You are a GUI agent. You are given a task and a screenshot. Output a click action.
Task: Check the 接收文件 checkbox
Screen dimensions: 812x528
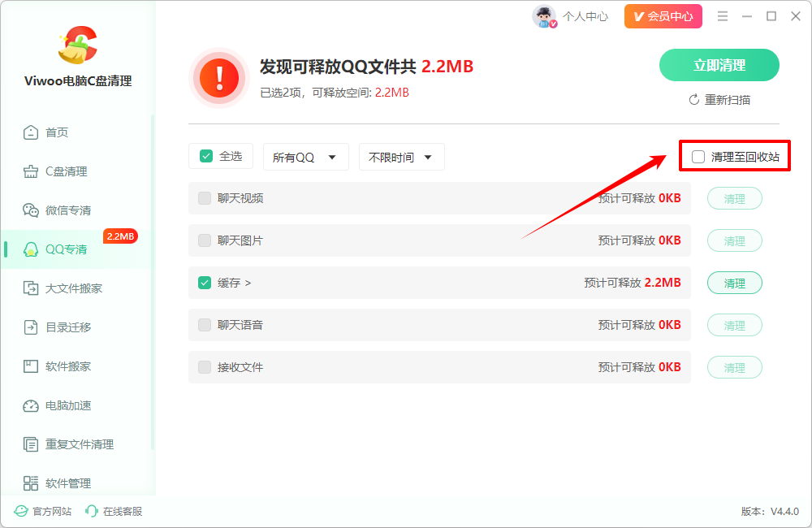205,367
